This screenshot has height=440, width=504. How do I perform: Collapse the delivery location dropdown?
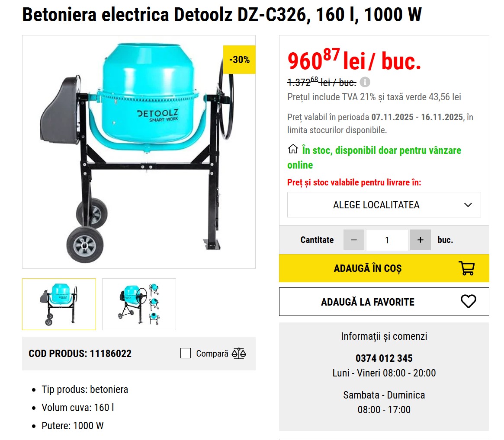tap(468, 204)
